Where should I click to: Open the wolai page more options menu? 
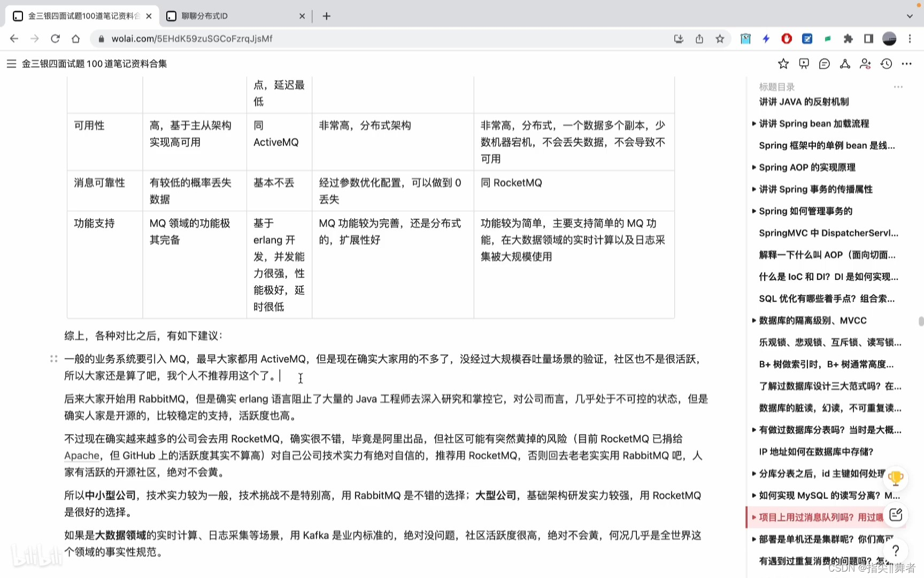click(x=906, y=64)
